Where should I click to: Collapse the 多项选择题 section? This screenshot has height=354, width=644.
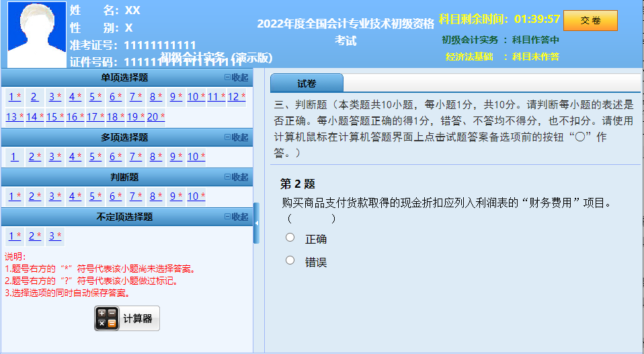(236, 137)
